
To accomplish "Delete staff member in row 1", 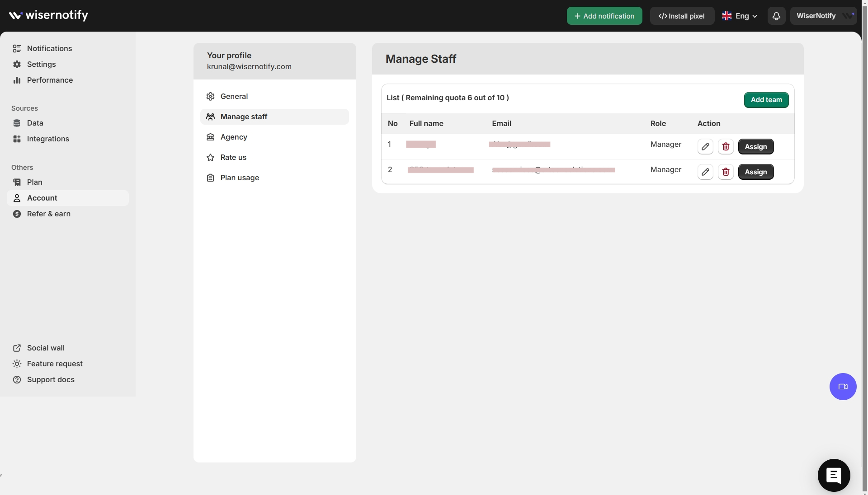I will coord(726,147).
